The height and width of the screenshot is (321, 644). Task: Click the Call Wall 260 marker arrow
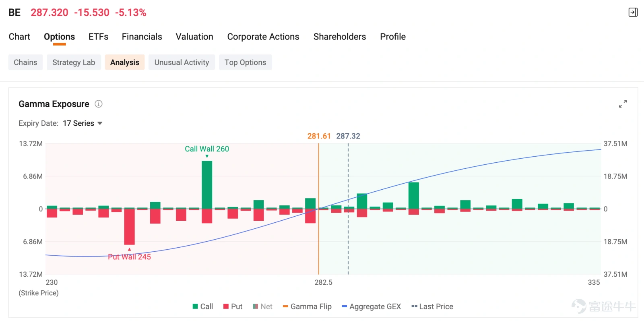point(207,156)
